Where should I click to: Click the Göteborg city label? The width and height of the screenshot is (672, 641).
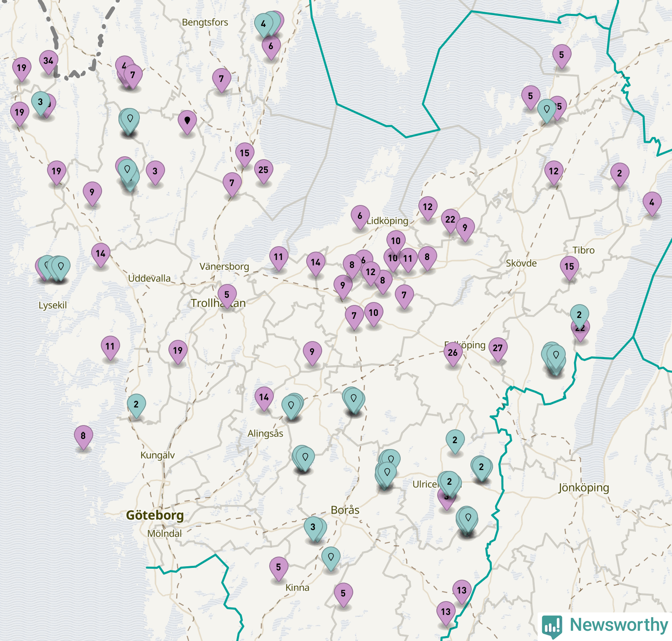(155, 515)
